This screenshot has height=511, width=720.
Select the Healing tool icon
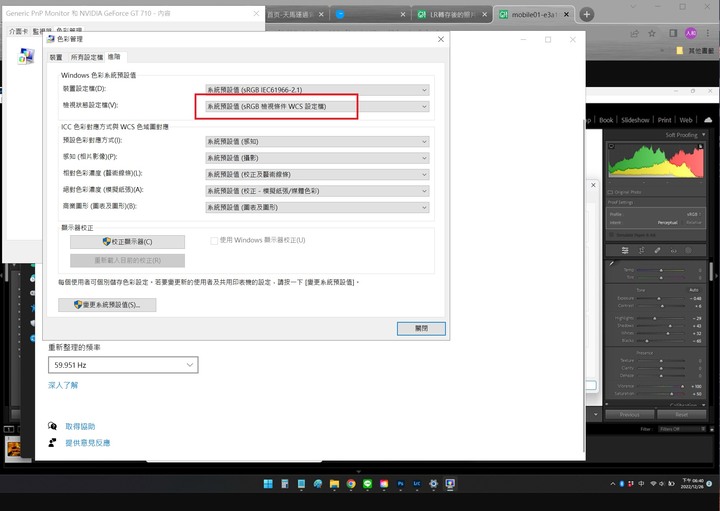(x=657, y=250)
